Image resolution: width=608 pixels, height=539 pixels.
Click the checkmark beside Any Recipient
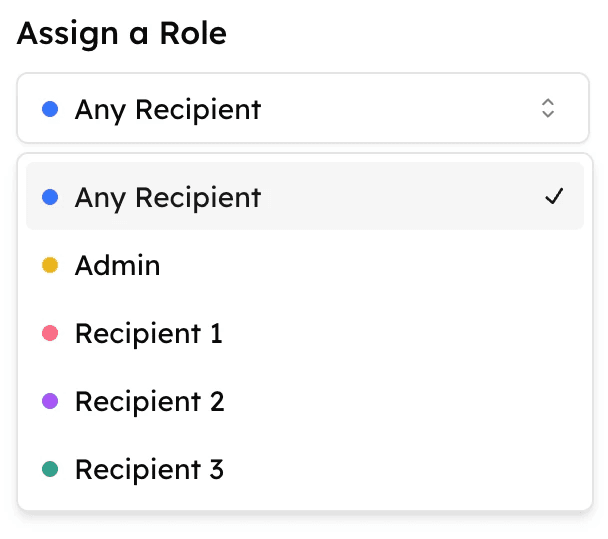[554, 197]
